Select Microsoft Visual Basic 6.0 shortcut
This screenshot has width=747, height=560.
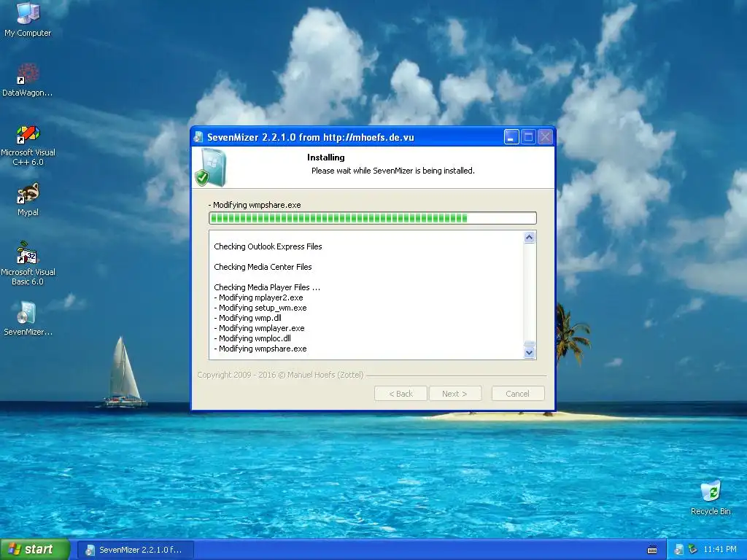28,264
